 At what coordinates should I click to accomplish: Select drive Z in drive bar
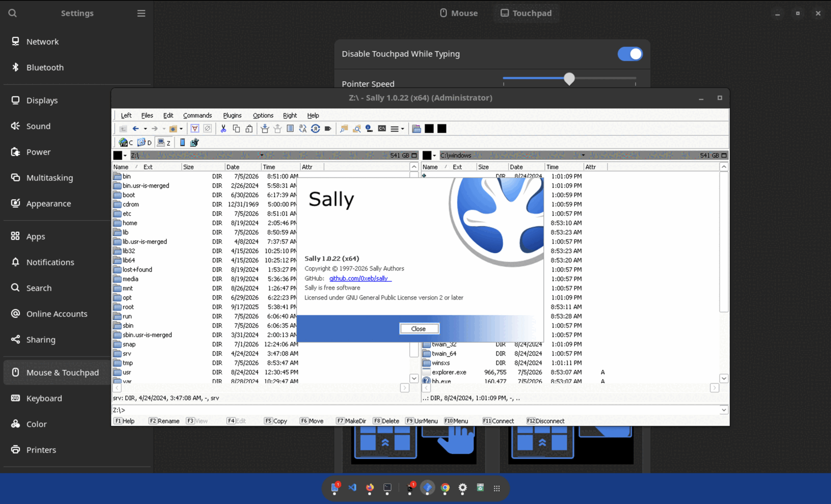[x=164, y=142]
